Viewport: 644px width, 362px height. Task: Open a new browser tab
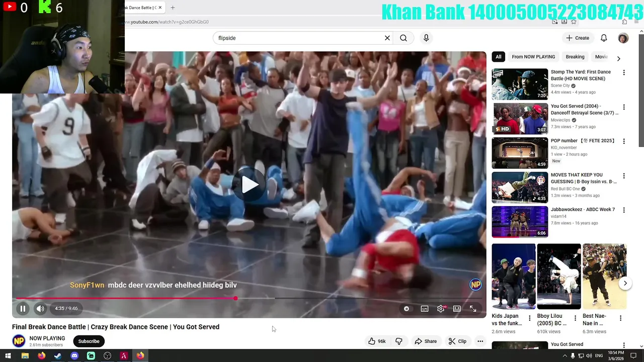[x=173, y=8]
